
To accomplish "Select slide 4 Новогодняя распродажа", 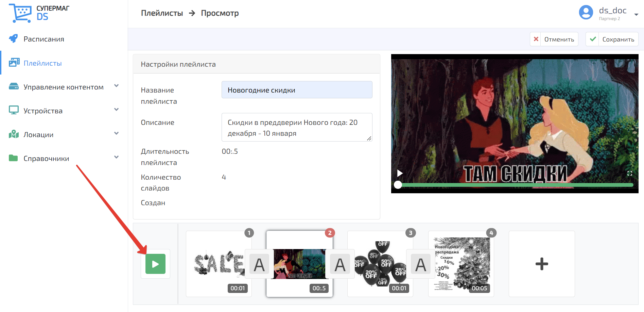I will click(461, 264).
